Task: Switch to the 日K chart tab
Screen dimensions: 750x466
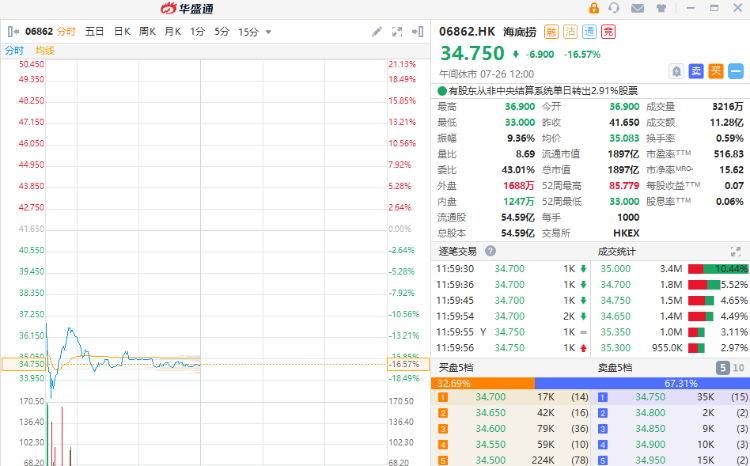Action: point(121,32)
